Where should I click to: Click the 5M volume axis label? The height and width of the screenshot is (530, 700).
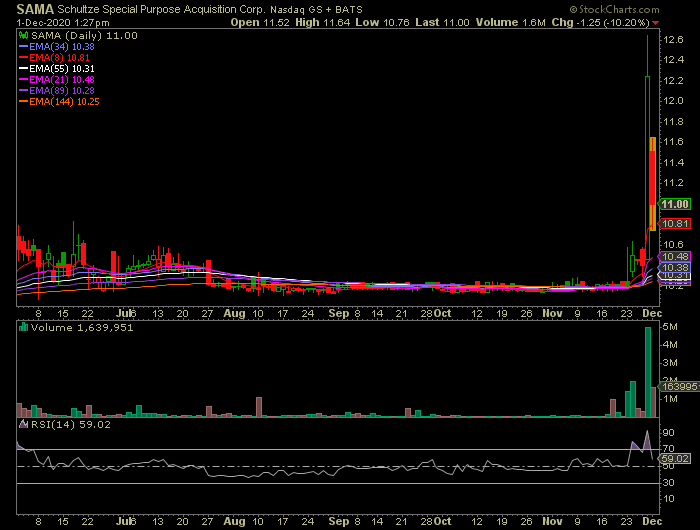(x=670, y=327)
